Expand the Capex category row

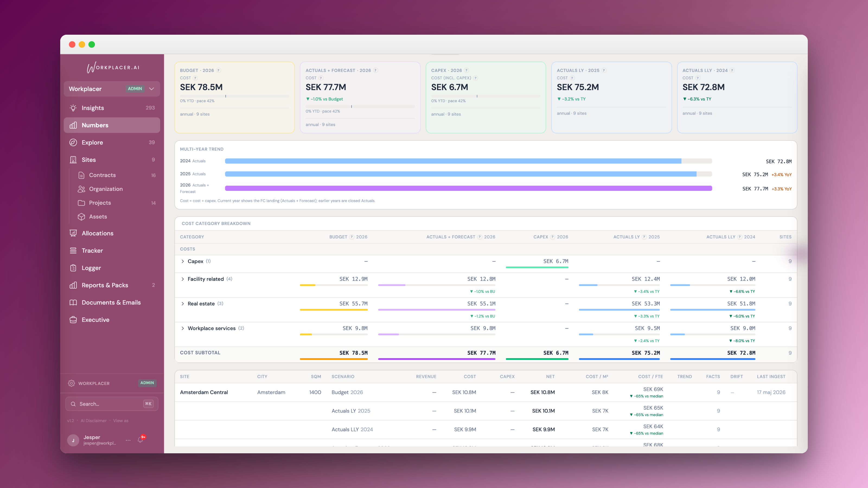[183, 261]
